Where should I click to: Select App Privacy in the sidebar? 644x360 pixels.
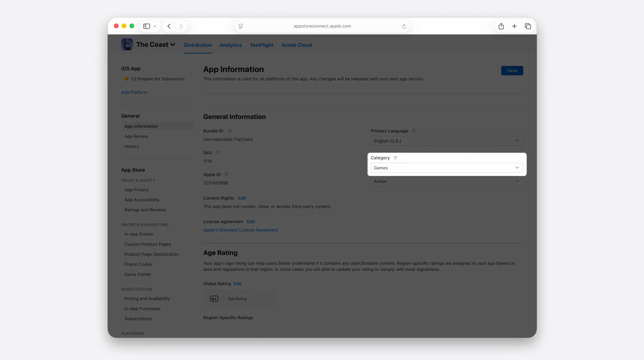pos(136,190)
